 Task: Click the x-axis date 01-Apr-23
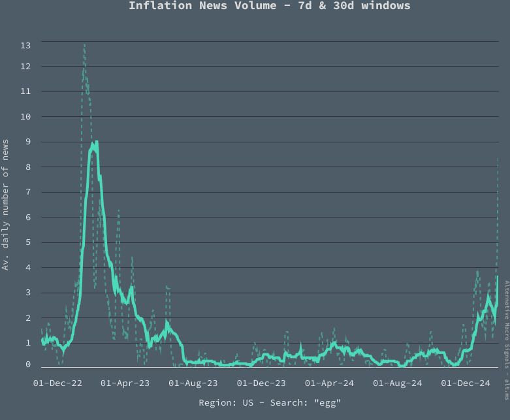[x=125, y=383]
